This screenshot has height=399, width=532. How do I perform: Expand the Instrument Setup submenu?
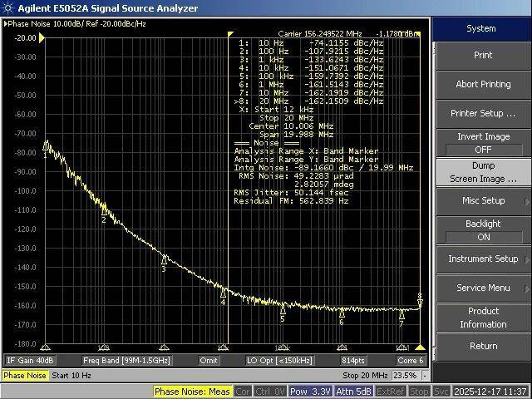click(482, 259)
